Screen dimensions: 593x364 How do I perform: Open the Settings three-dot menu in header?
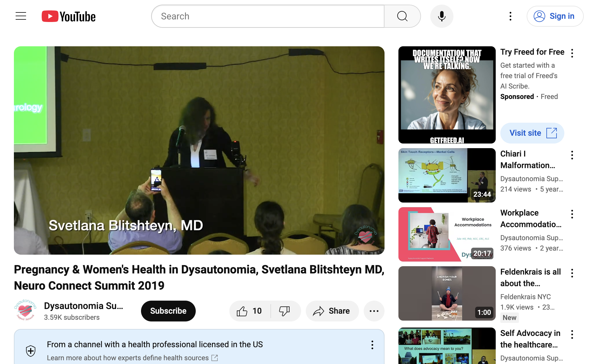click(x=510, y=16)
